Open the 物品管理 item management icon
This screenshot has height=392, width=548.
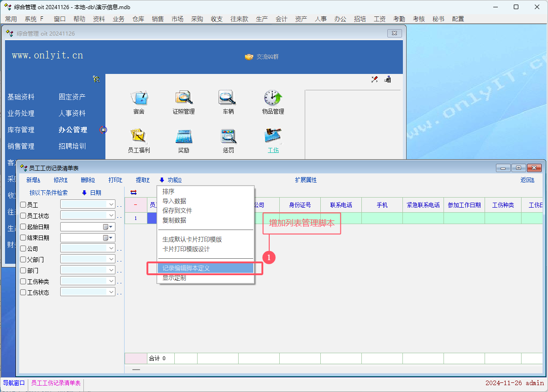pos(273,98)
